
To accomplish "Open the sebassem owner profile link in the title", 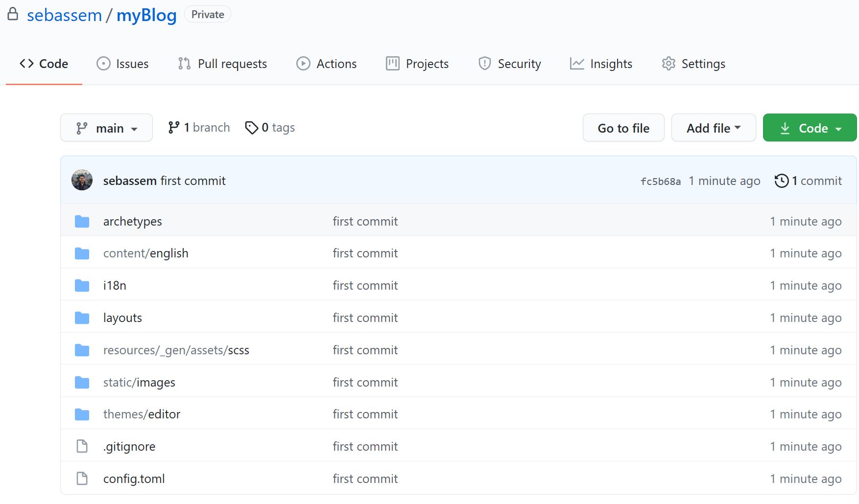I will click(x=64, y=15).
